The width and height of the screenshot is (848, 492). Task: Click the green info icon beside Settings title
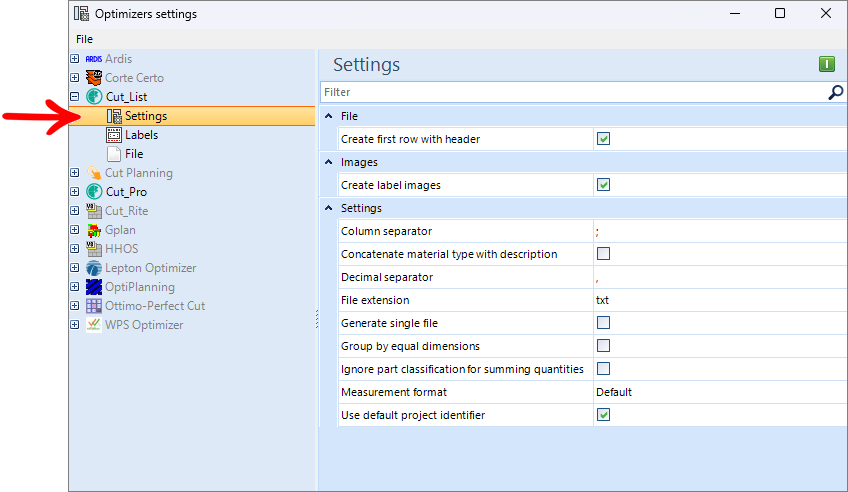827,64
